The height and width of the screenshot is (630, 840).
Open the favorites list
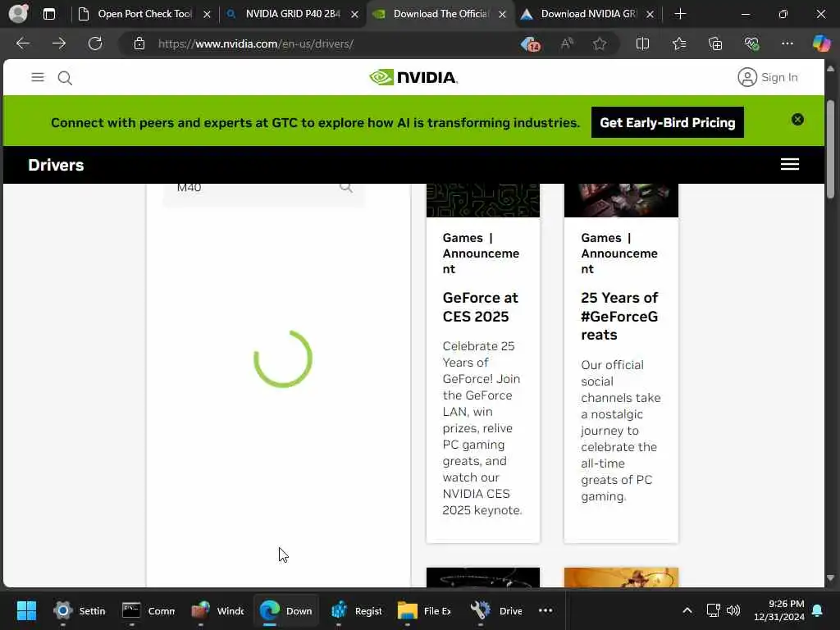[678, 43]
